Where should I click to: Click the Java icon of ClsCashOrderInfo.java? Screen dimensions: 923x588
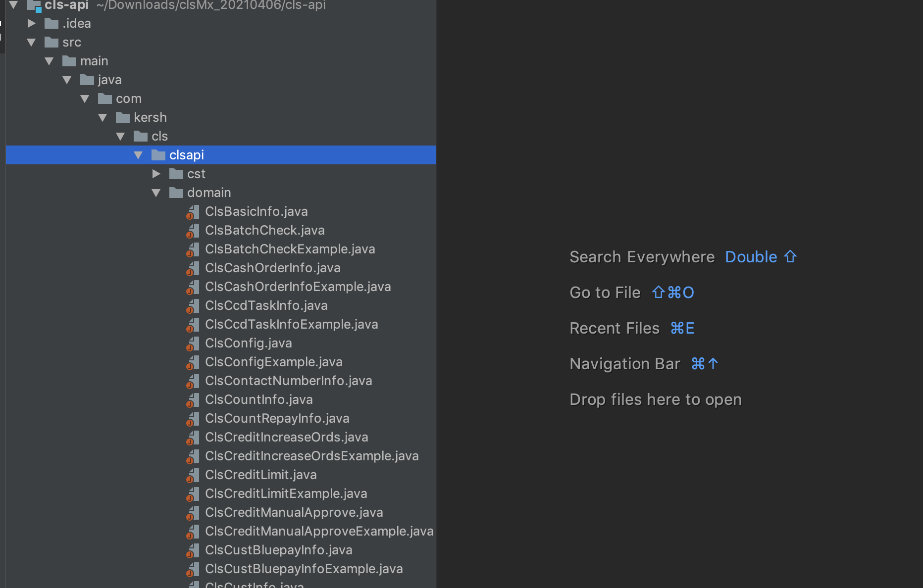point(193,268)
